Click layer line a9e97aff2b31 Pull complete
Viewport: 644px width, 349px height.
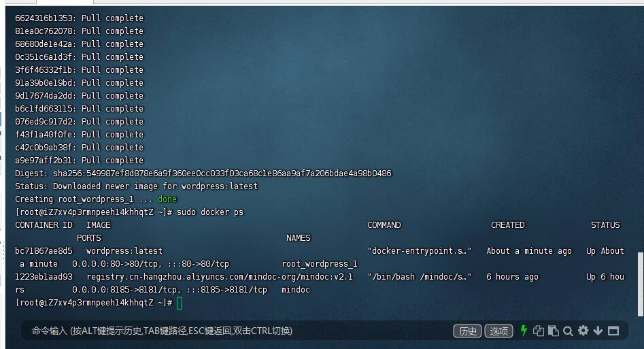(x=80, y=161)
